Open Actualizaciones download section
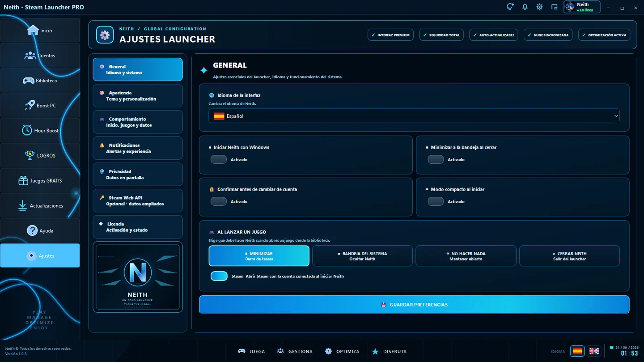 click(x=40, y=206)
